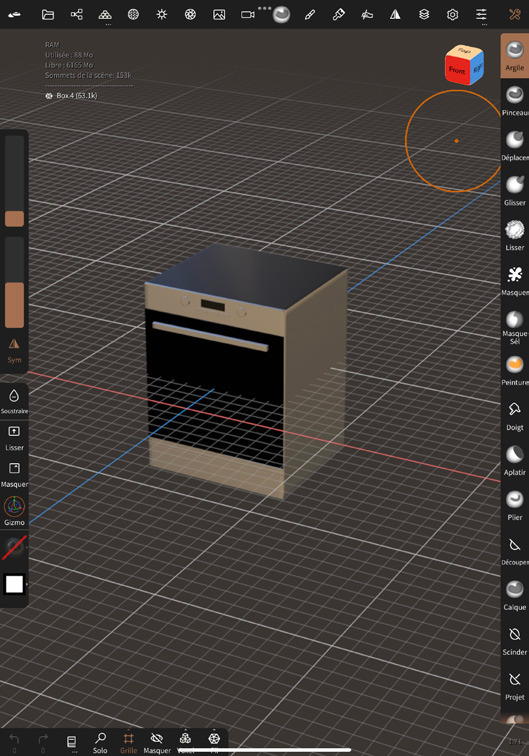Select the Masquer splat tool in right panel
This screenshot has height=756, width=529.
click(515, 280)
